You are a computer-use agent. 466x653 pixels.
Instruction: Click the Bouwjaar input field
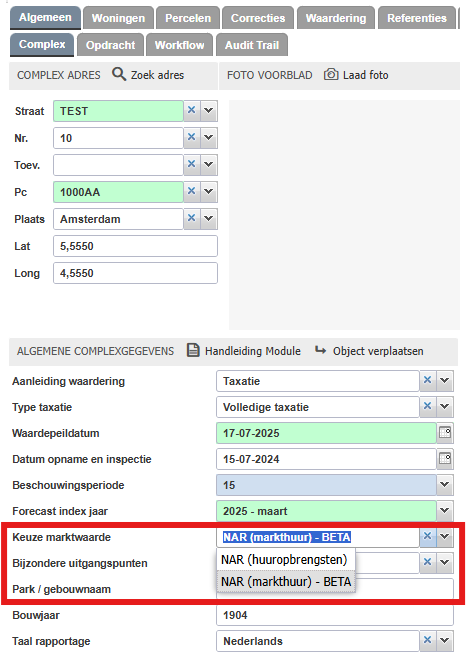coord(335,615)
